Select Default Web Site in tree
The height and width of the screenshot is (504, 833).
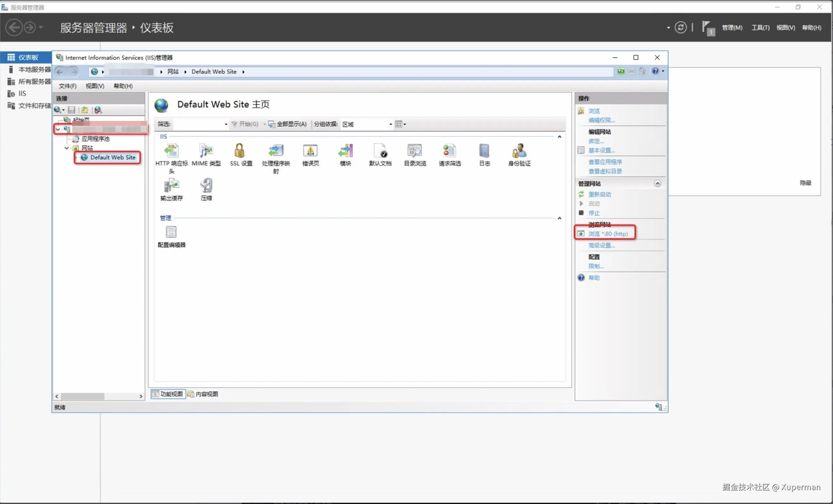[112, 157]
